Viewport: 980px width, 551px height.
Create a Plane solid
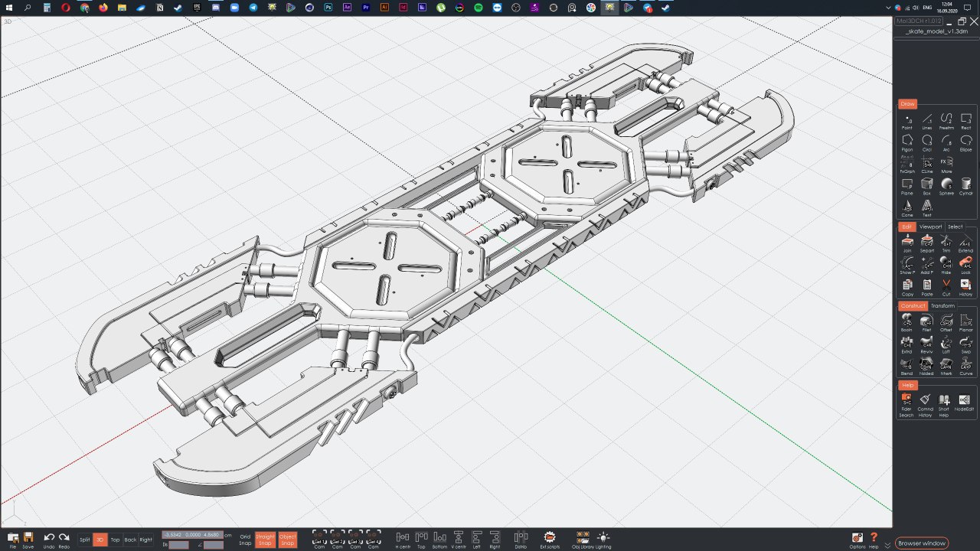[x=907, y=186]
